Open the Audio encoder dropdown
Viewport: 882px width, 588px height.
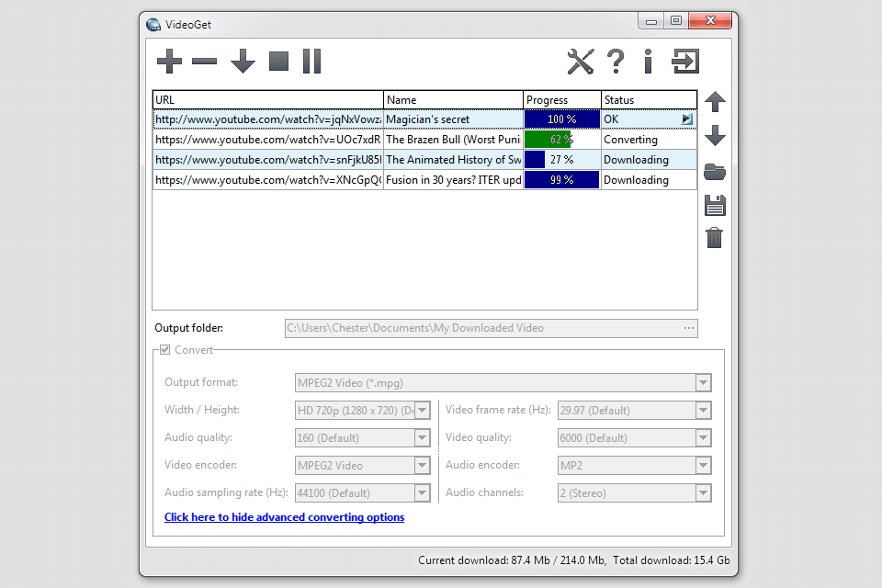click(703, 465)
